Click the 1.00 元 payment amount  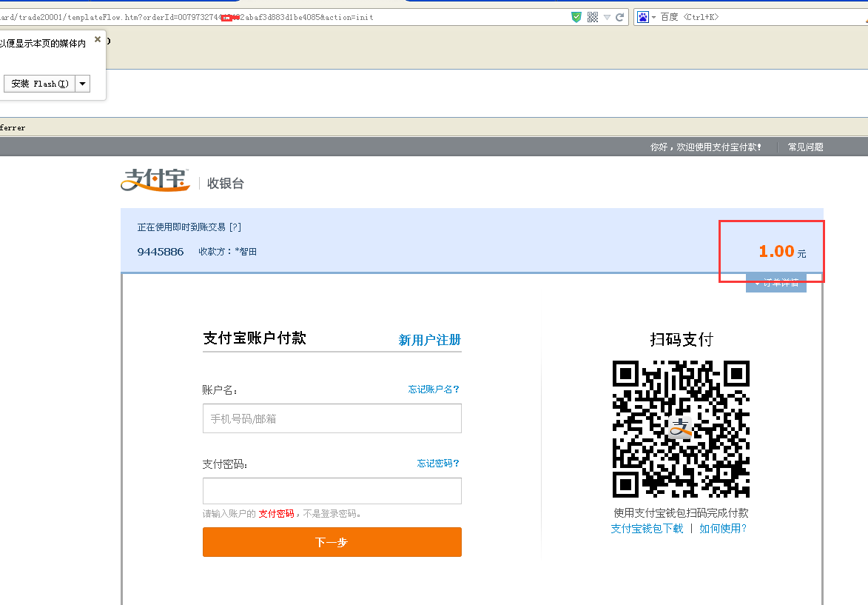(x=782, y=252)
